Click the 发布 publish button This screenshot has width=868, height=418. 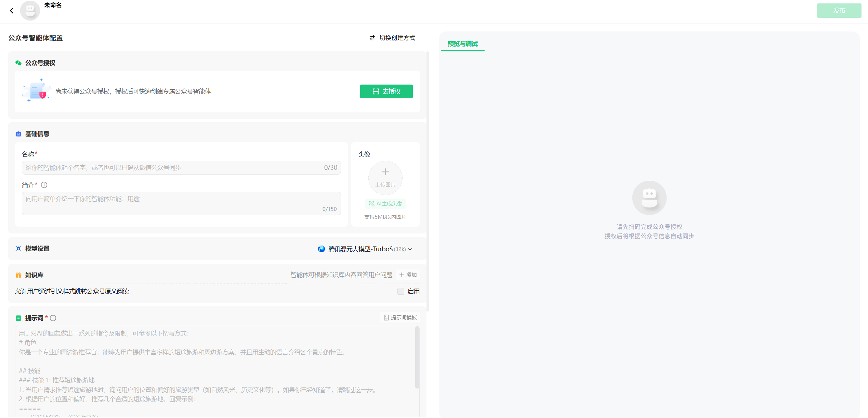point(839,11)
